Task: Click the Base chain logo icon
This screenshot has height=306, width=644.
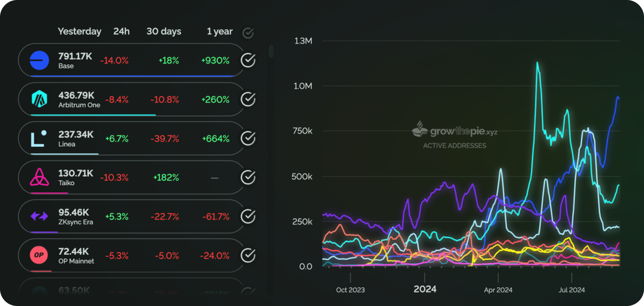Action: (x=39, y=60)
